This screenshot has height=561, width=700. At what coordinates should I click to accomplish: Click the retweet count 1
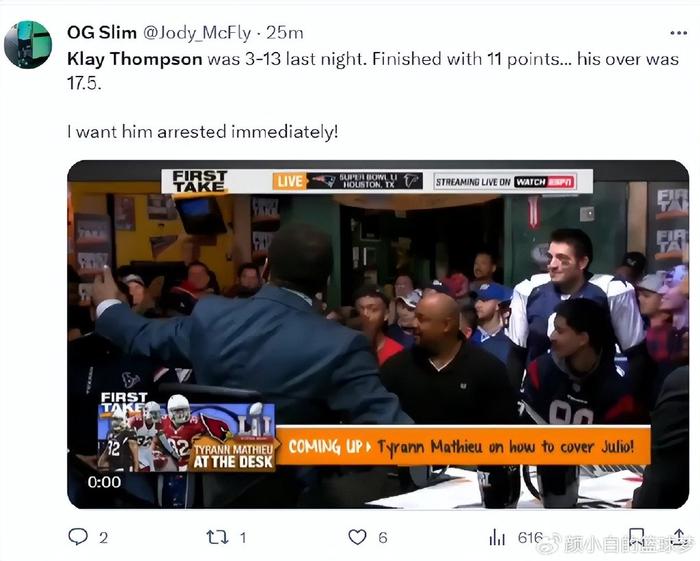pyautogui.click(x=243, y=538)
